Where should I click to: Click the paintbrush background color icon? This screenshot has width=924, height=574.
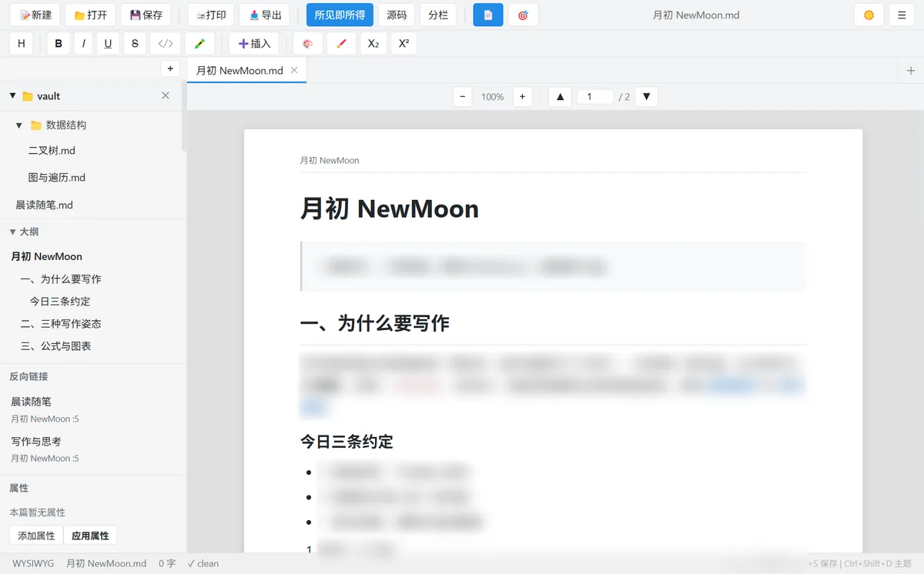(341, 43)
